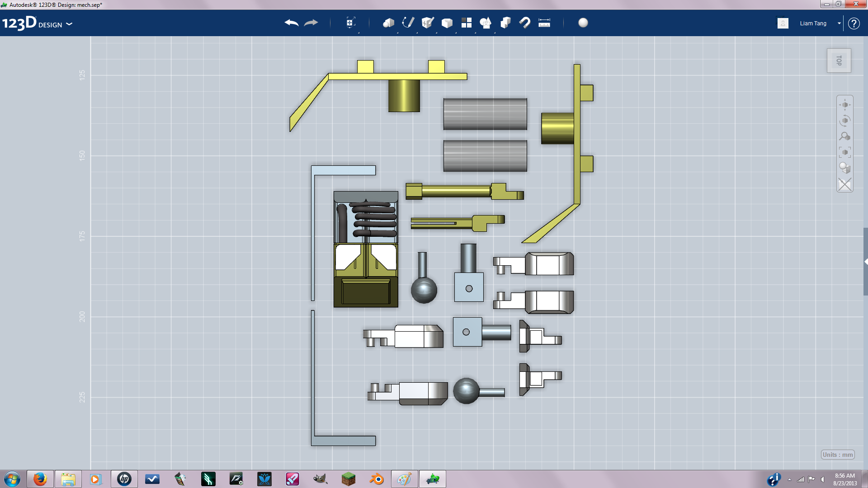Open GIMP from the taskbar

(x=321, y=479)
